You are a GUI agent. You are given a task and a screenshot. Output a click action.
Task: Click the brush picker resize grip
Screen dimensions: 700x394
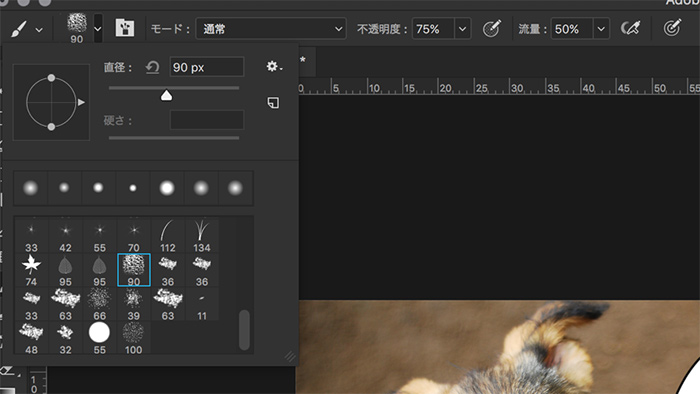[290, 356]
